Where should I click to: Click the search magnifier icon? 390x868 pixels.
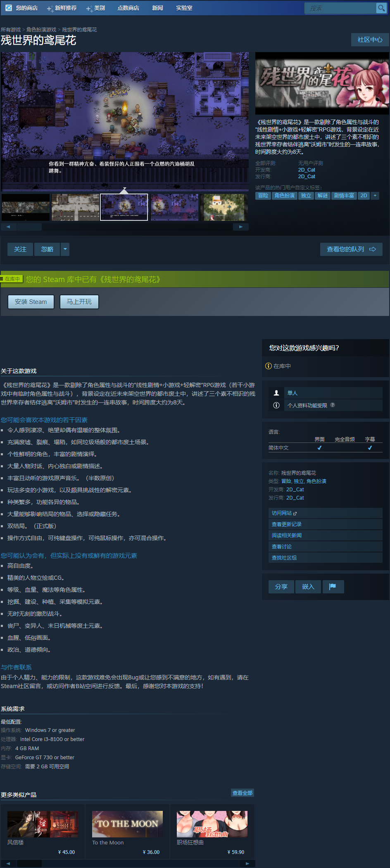coord(381,8)
